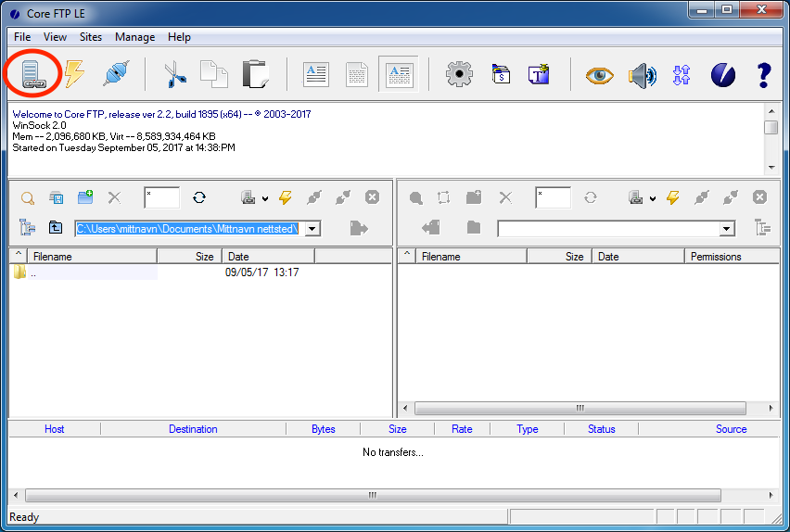Click the remote pane lightning icon
Screen dimensions: 790x532
[673, 197]
